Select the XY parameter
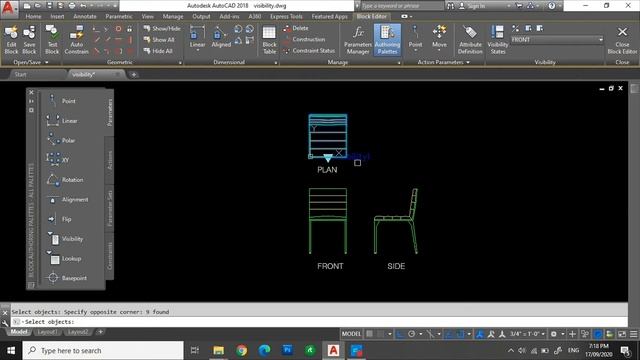Screen dimensions: 640x360 point(58,160)
